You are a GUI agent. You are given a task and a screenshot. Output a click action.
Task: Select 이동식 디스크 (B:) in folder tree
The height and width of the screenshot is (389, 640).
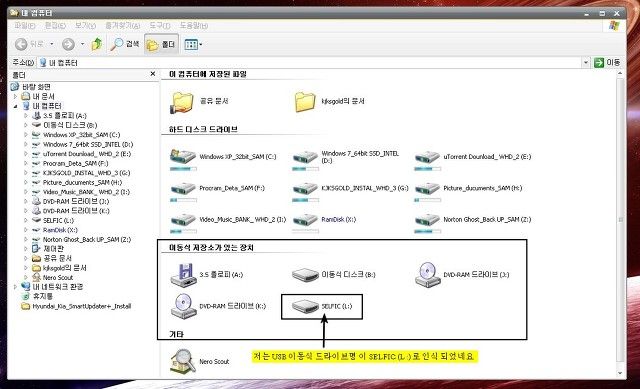click(x=70, y=125)
